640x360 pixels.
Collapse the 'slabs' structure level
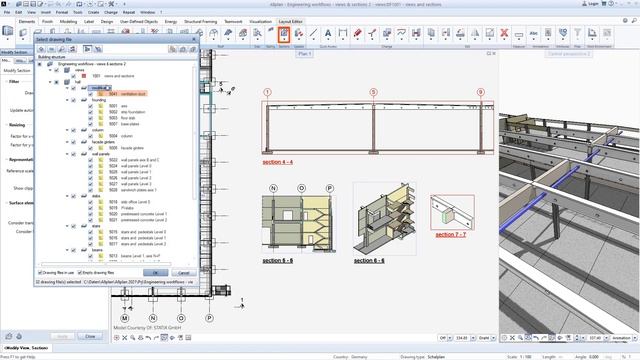tap(67, 196)
